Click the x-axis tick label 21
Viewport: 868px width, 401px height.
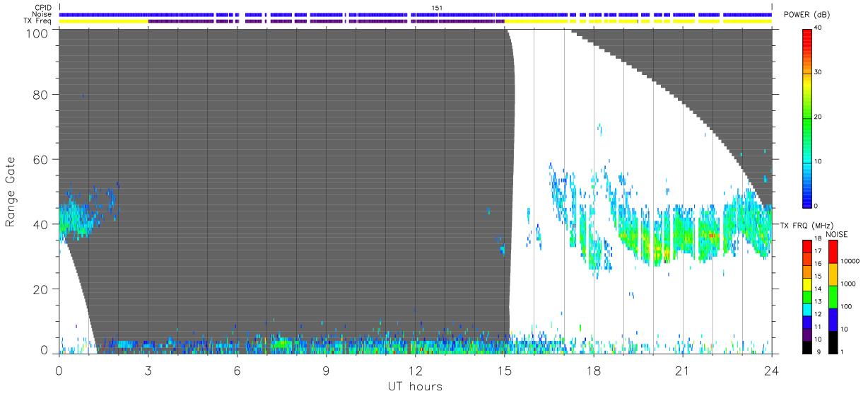[682, 370]
